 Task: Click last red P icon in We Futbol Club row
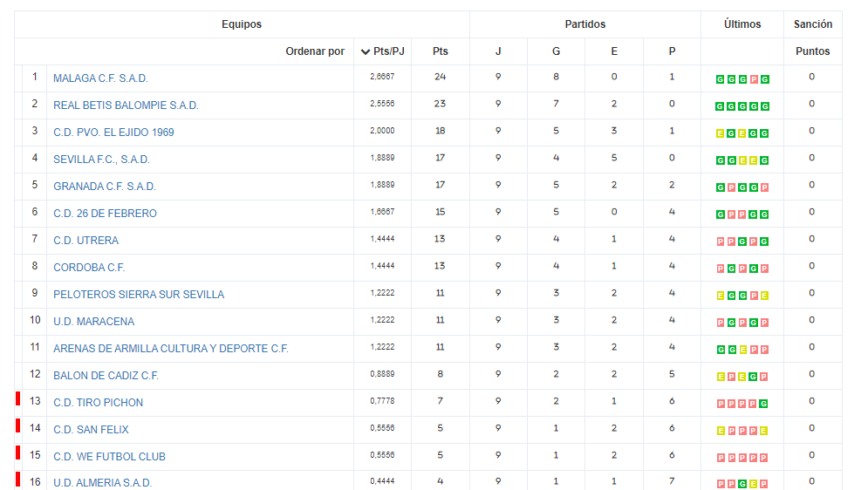(x=764, y=459)
